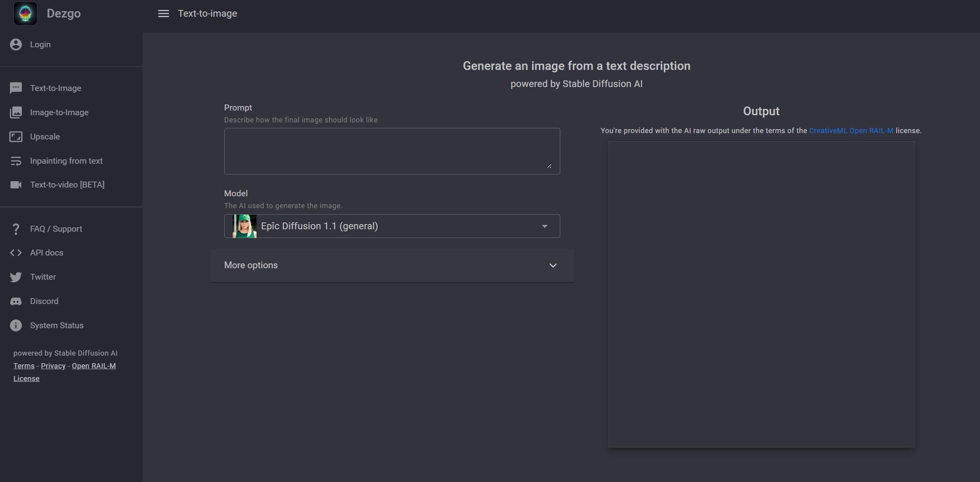Click the System Status sidebar icon
The height and width of the screenshot is (482, 980).
[x=15, y=326]
